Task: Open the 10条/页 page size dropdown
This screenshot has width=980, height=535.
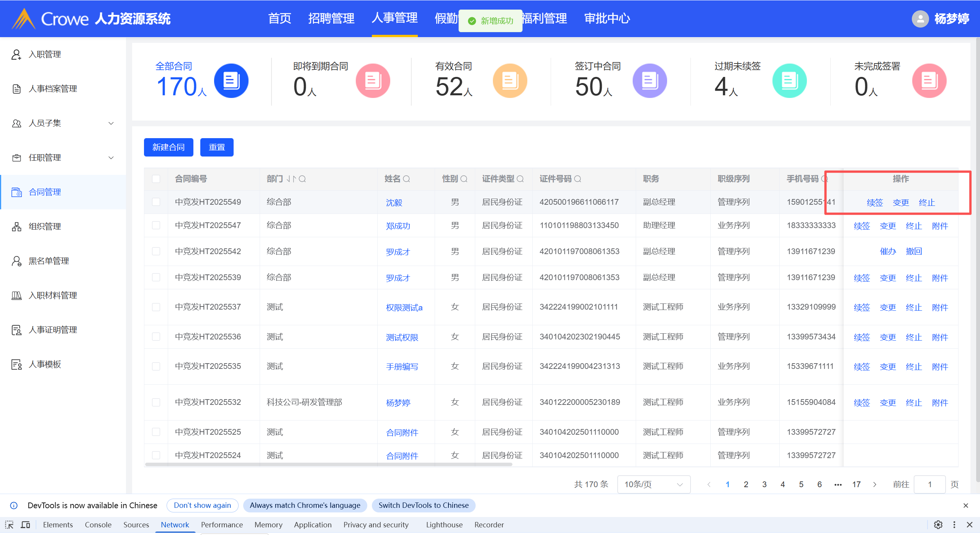Action: (x=653, y=484)
